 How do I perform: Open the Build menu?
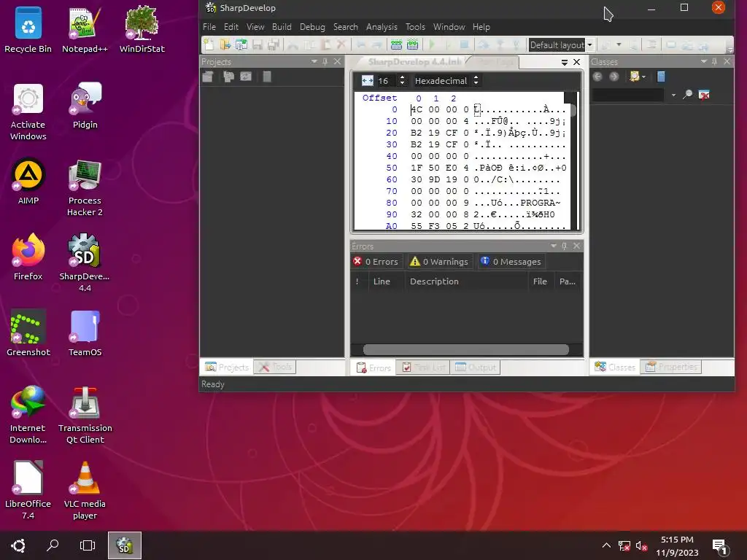click(282, 27)
